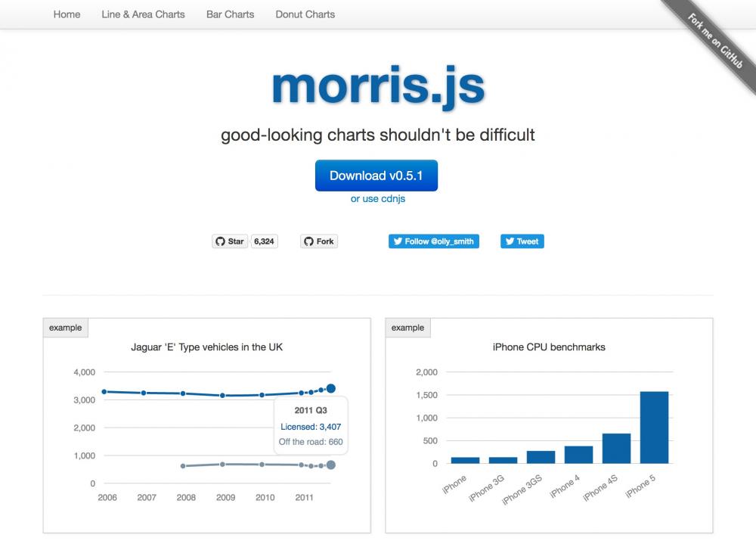Click the highlighted 2011 Q3 data point
Screen dimensions: 756x544
[x=330, y=387]
